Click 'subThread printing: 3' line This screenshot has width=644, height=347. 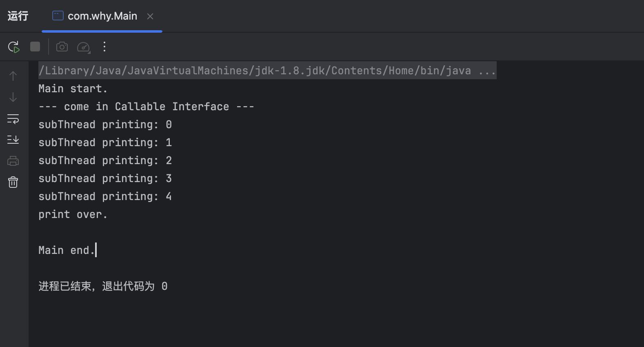pyautogui.click(x=105, y=178)
